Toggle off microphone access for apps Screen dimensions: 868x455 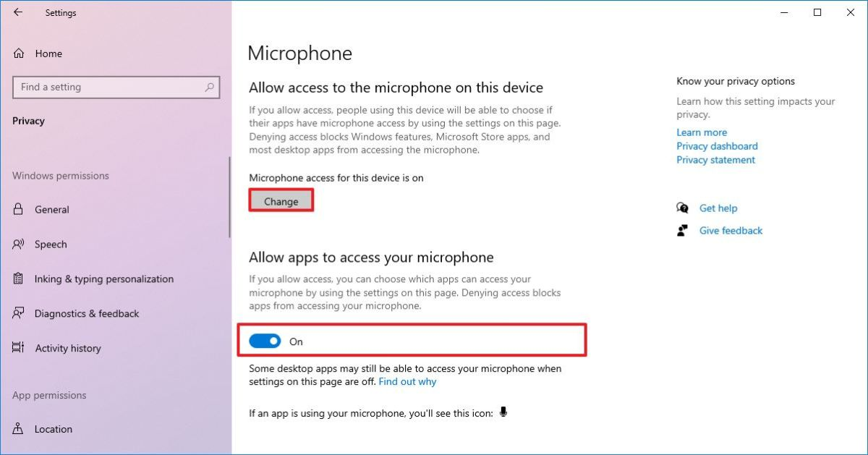pyautogui.click(x=265, y=341)
